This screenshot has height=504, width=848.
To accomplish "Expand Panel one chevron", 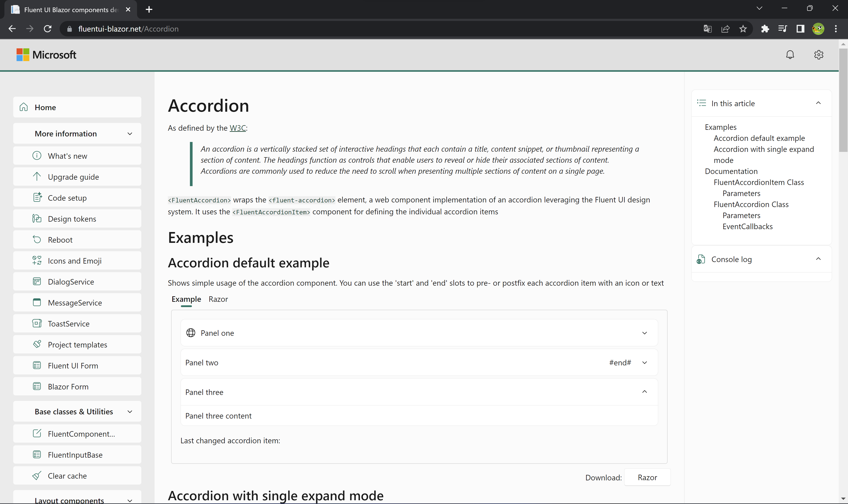I will coord(644,333).
